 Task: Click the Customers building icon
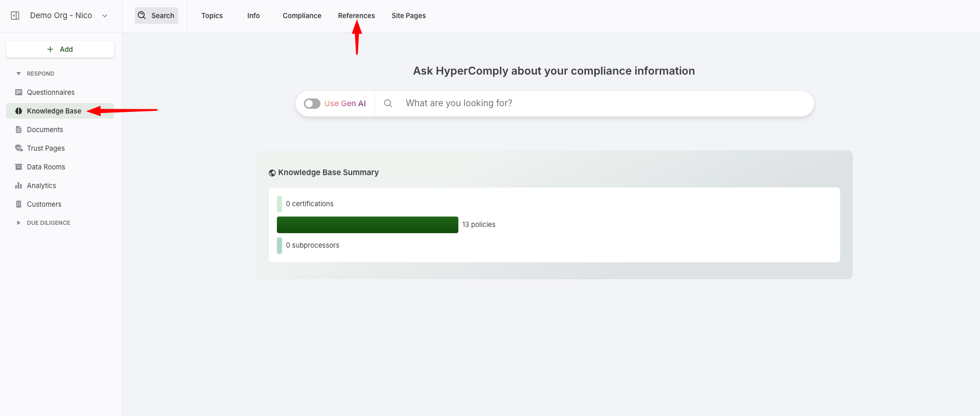coord(19,204)
